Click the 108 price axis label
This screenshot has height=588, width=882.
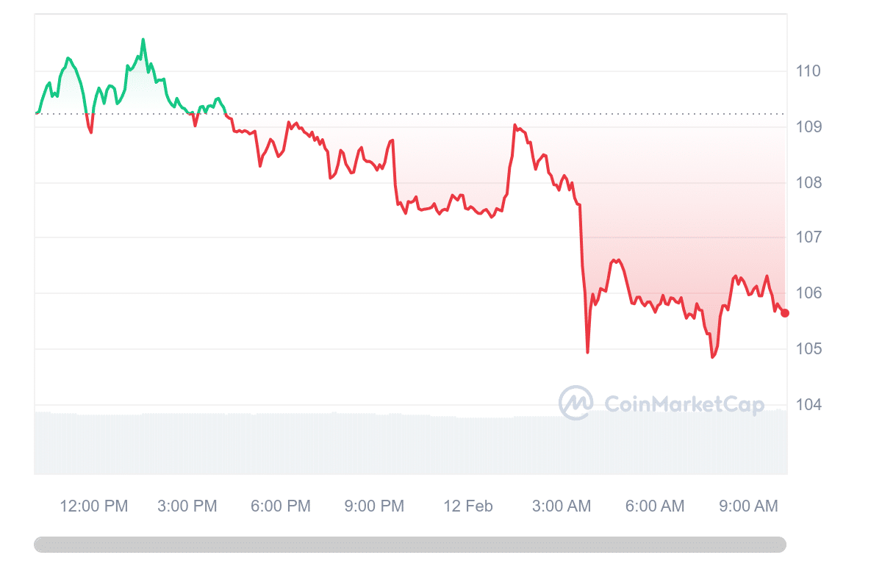click(808, 182)
